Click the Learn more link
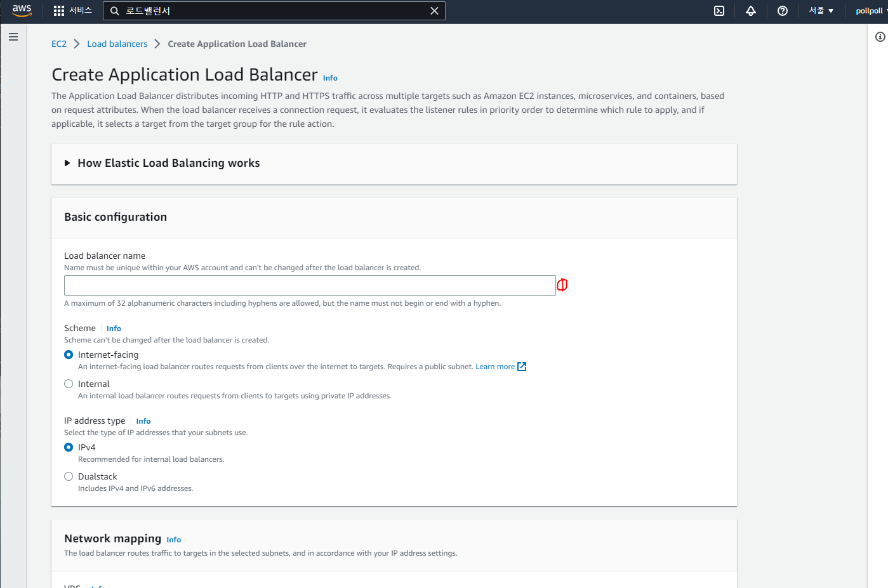Image resolution: width=888 pixels, height=588 pixels. (495, 367)
